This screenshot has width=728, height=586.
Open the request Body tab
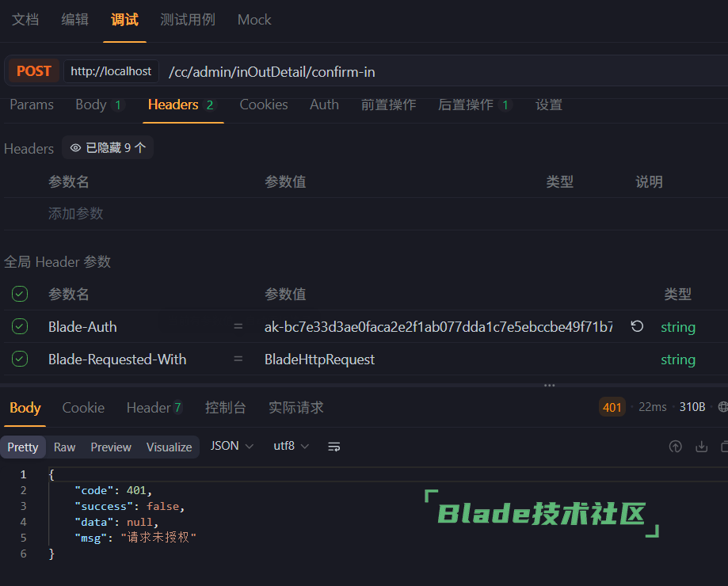coord(91,105)
